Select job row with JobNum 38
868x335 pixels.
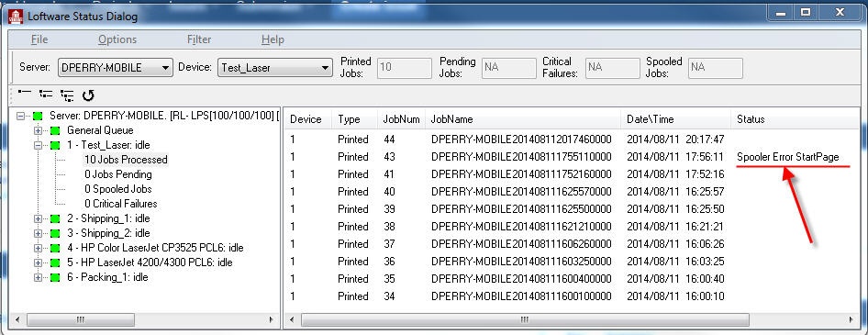pyautogui.click(x=573, y=227)
